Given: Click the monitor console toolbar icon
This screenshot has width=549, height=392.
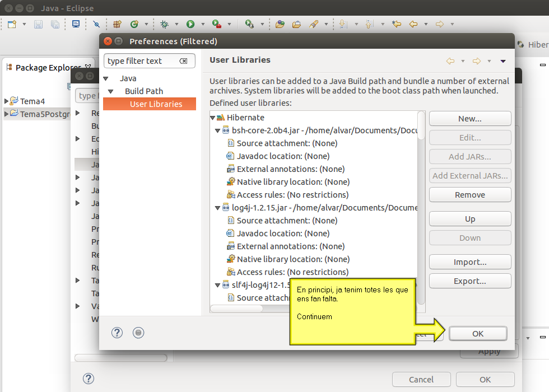Looking at the screenshot, I should pyautogui.click(x=76, y=24).
